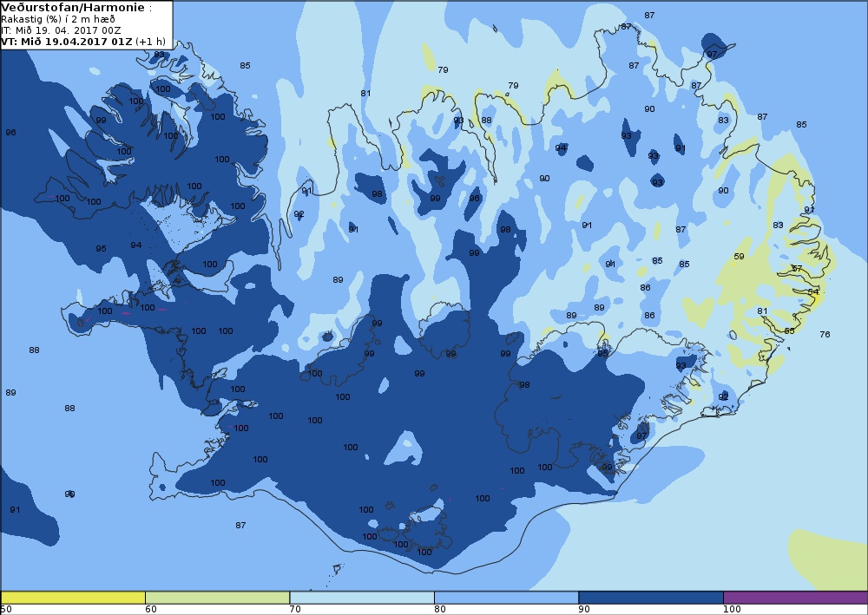Click the purple above-100 legend swatch
This screenshot has height=615, width=868.
(795, 598)
